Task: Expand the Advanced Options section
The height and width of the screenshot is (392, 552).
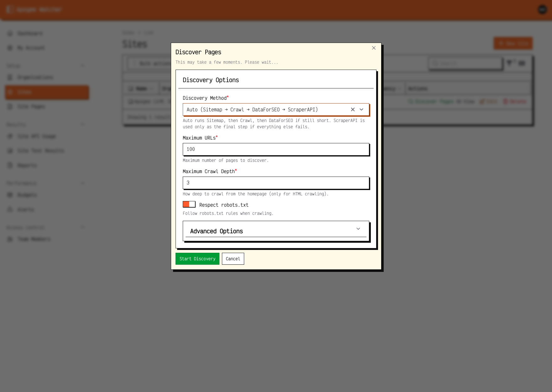Action: pos(276,231)
